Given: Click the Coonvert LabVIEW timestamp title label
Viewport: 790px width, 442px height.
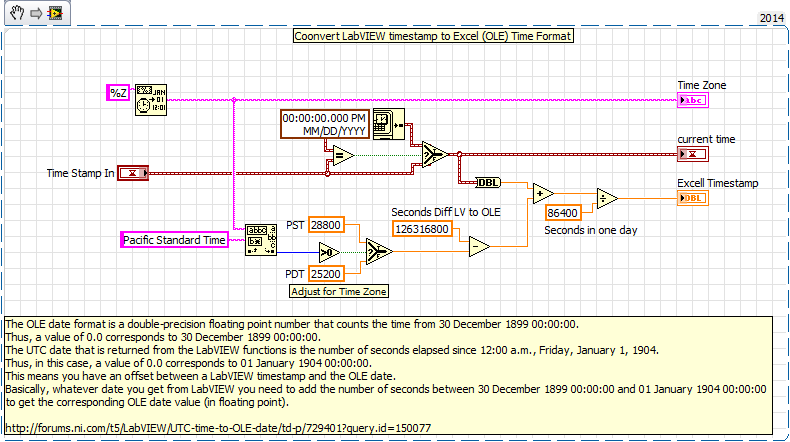Looking at the screenshot, I should 433,36.
